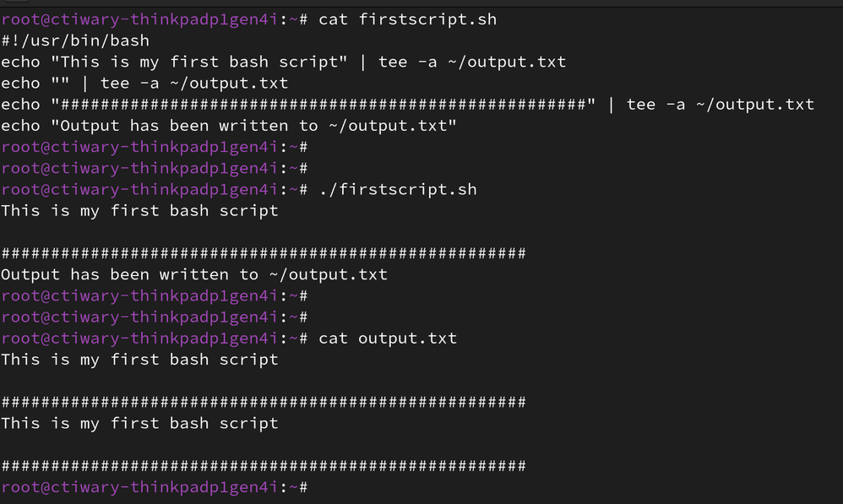Click the echo "Output has been written" script line
Viewport: 843px width, 504px height.
(x=228, y=126)
